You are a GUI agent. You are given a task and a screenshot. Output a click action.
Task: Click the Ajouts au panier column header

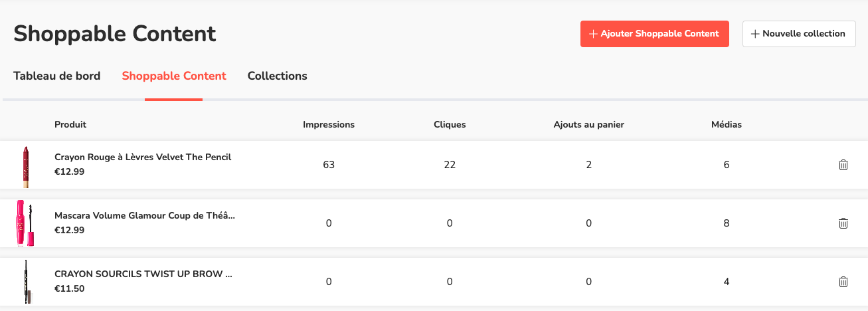click(589, 124)
